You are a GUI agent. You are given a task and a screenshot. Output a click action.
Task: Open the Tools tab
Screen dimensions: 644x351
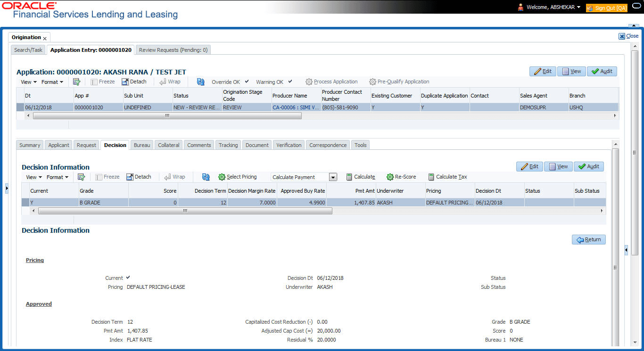(361, 145)
